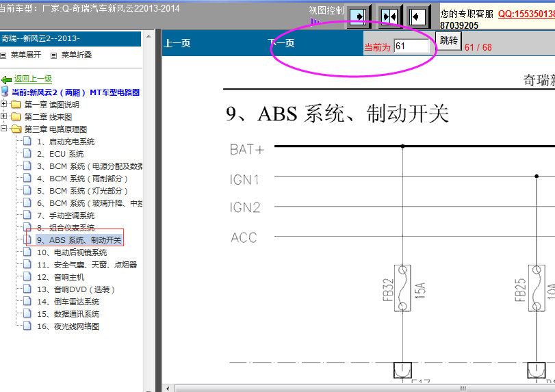The width and height of the screenshot is (555, 392).
Task: Click 返回上一级 link
Action: [x=33, y=79]
